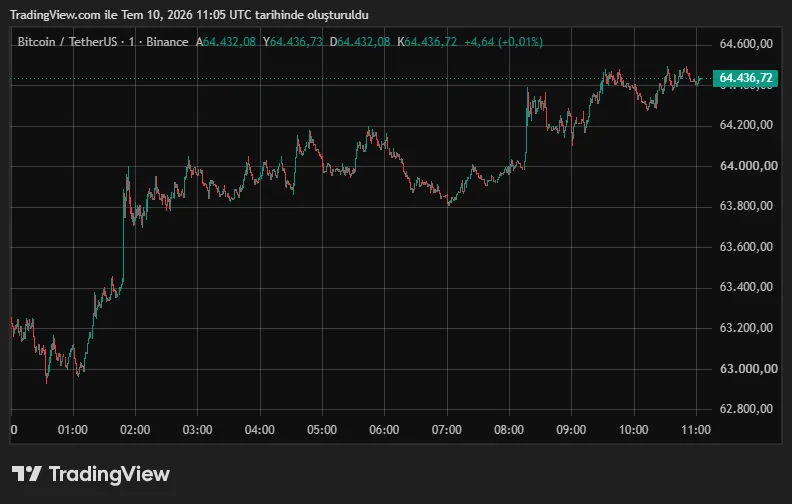
Task: Click the Binance exchange label
Action: tap(167, 42)
